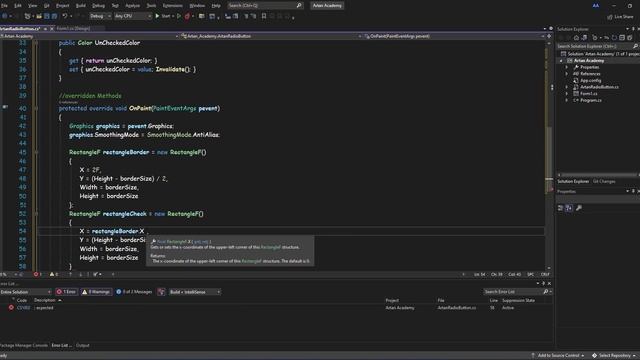Close the ArtanRadioButton.cs tab
This screenshot has width=640, height=360.
pos(52,29)
